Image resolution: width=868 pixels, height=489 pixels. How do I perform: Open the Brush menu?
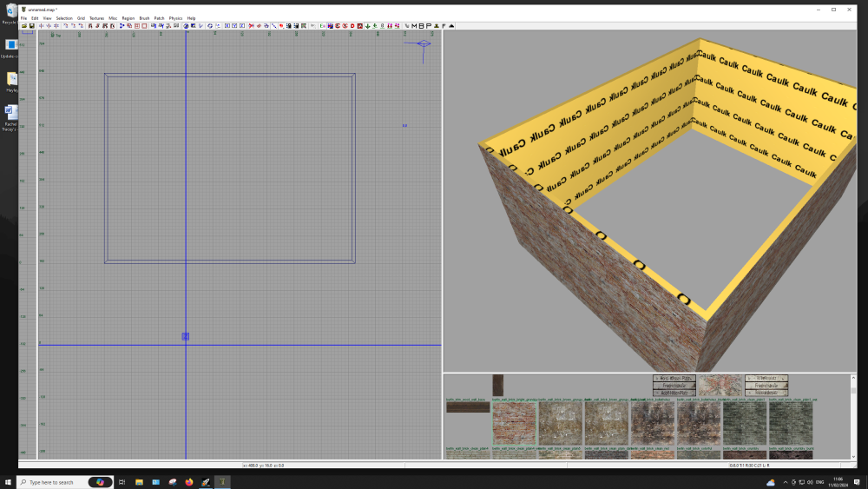tap(144, 18)
